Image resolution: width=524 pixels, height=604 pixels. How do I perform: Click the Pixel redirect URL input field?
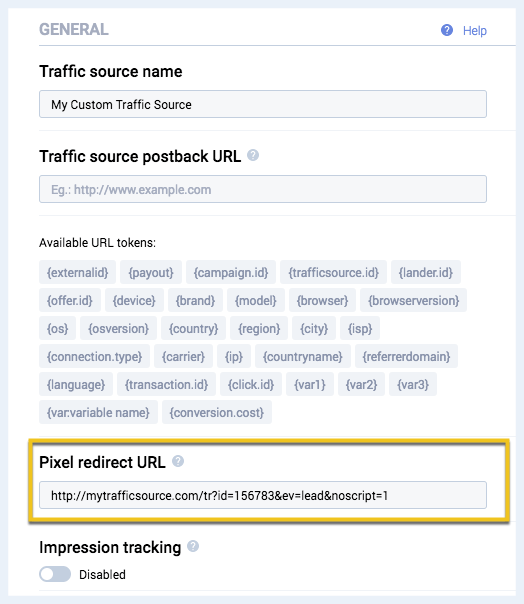click(263, 495)
